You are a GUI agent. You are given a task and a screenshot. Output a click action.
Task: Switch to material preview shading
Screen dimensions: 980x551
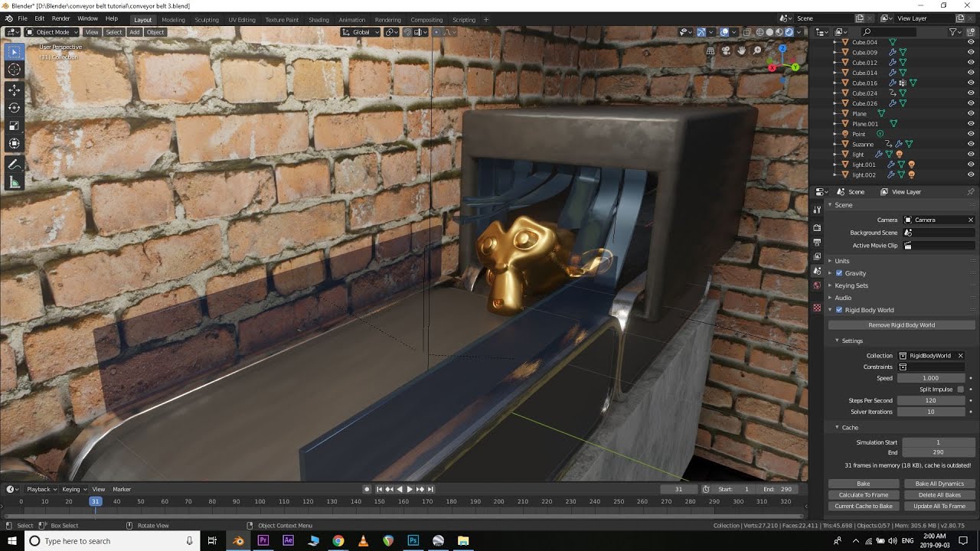(779, 32)
